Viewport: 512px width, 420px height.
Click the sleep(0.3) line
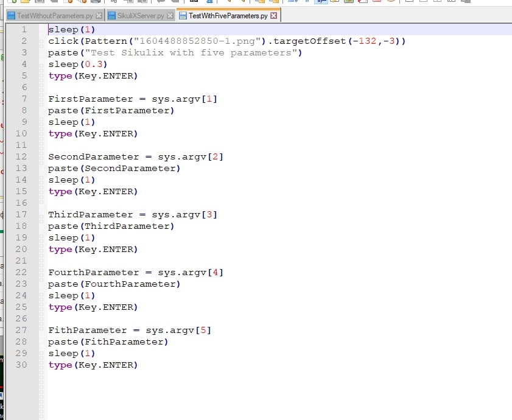[x=78, y=65]
